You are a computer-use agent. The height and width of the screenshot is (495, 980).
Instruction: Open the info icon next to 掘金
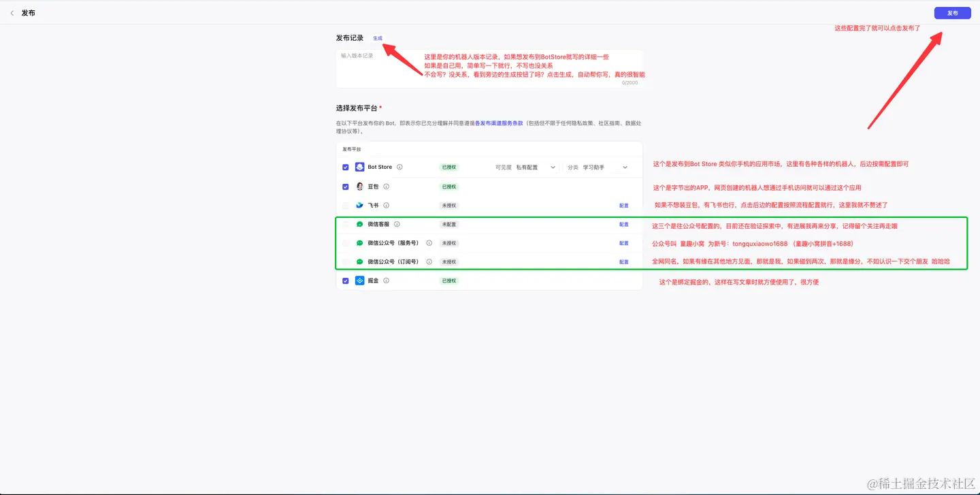pos(386,281)
